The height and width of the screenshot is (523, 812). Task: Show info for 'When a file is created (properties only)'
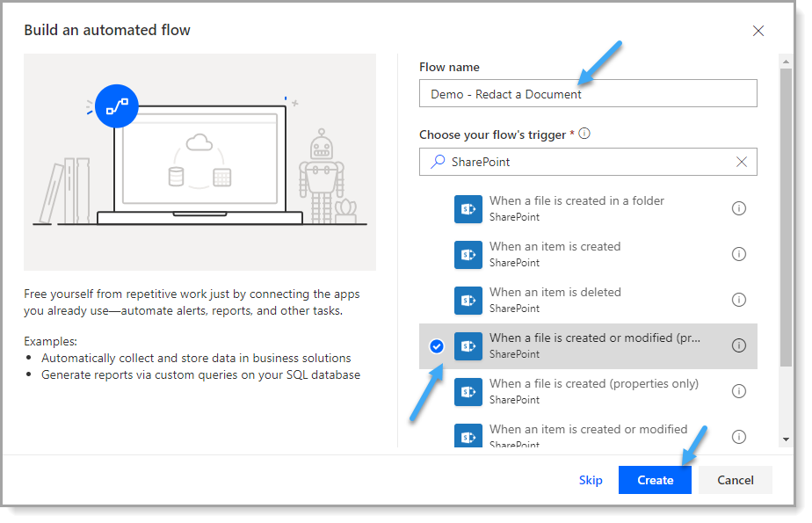(738, 391)
